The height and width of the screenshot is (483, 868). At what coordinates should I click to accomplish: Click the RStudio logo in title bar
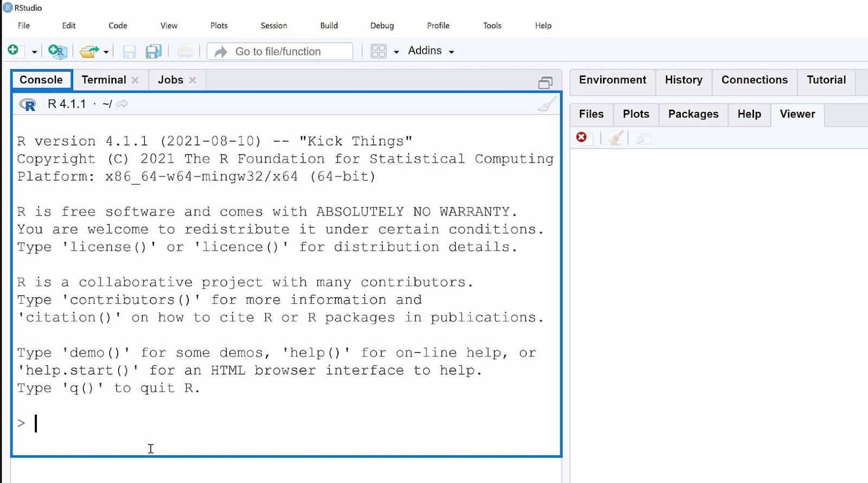8,8
